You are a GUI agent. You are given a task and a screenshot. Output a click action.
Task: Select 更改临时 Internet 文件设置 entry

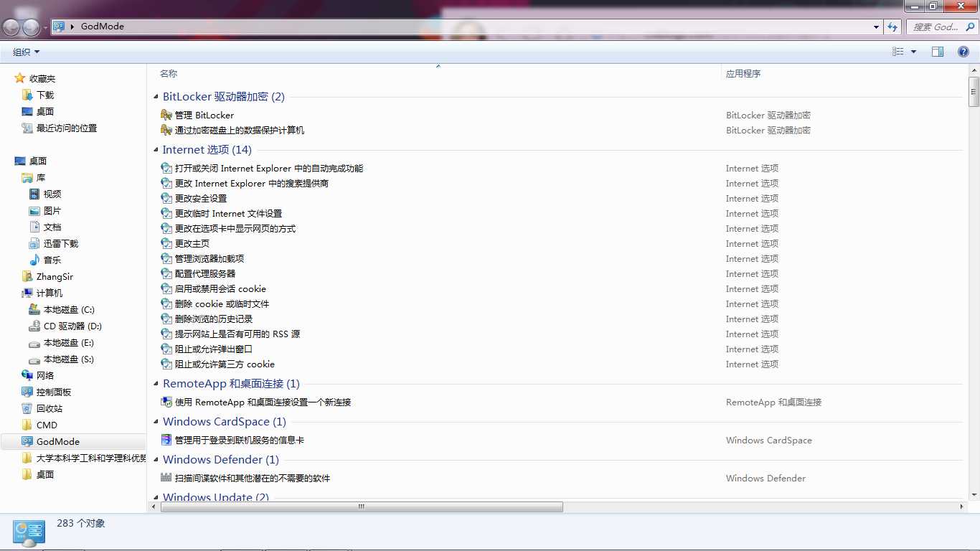pos(228,213)
